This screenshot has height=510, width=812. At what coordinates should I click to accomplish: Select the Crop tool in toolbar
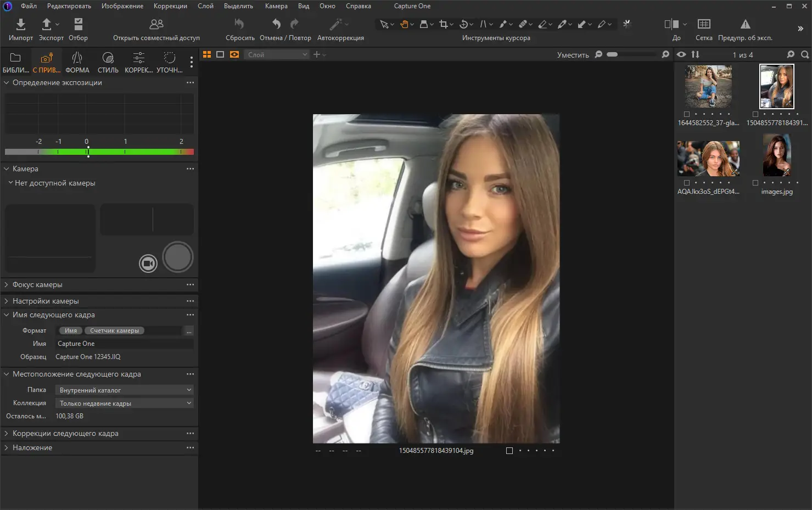[444, 24]
